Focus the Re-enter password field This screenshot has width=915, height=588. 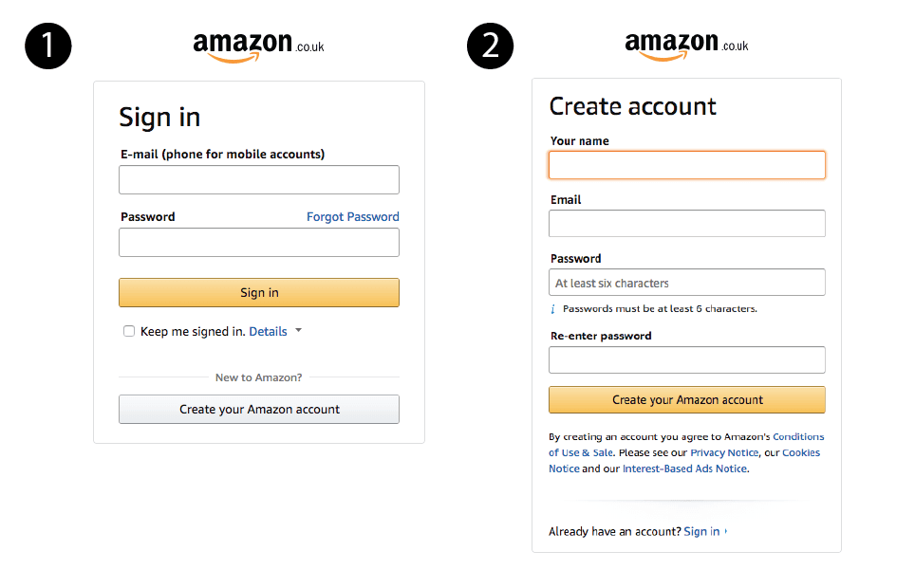[687, 359]
